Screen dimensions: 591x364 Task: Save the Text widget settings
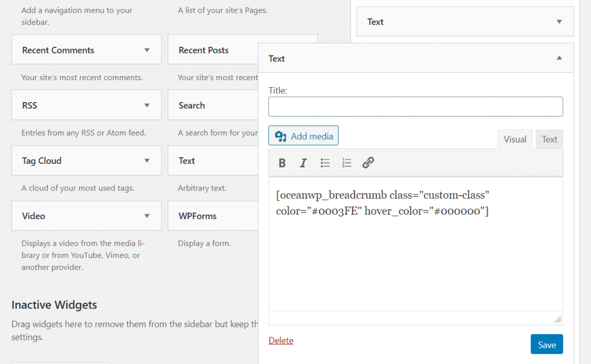coord(546,344)
